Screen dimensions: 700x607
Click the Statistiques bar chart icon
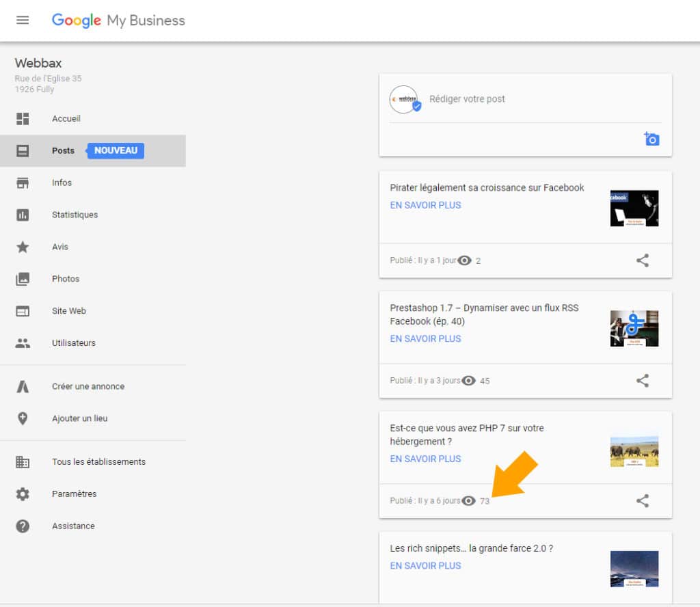(x=23, y=215)
